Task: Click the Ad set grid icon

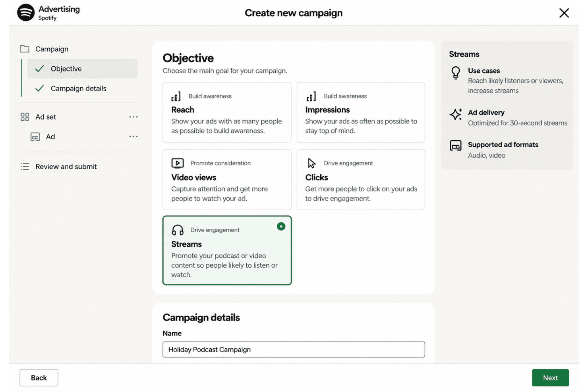Action: point(25,117)
